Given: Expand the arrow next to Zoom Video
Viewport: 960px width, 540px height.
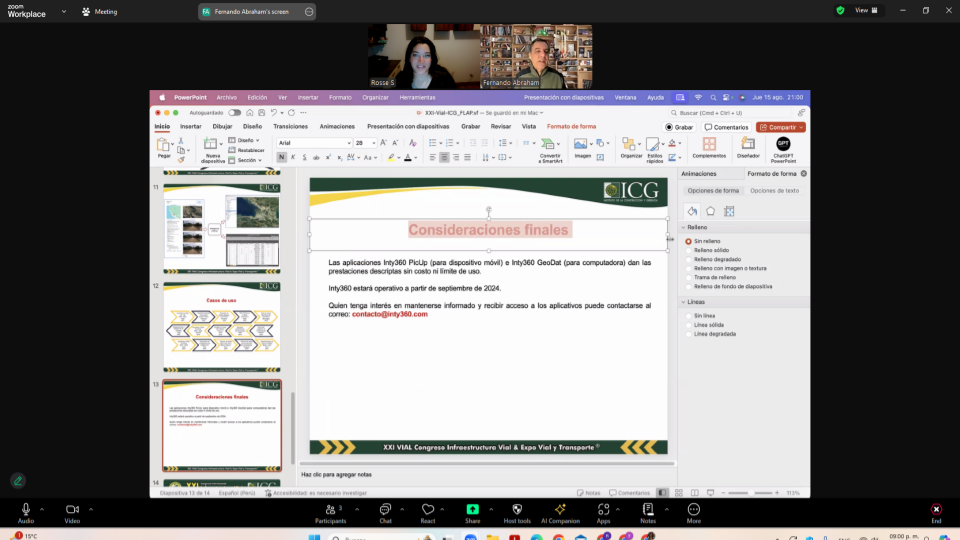Looking at the screenshot, I should (91, 509).
